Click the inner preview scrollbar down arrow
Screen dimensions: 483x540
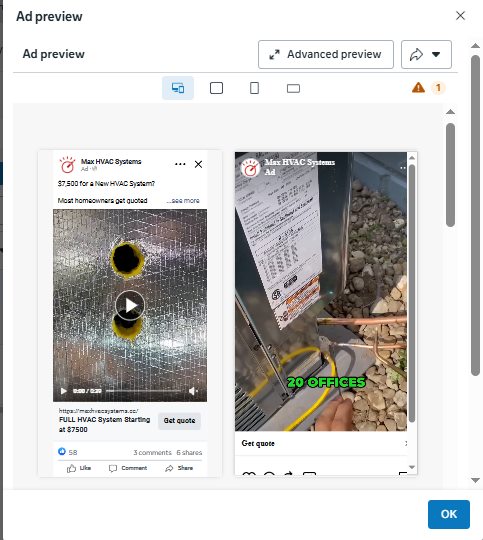click(412, 467)
